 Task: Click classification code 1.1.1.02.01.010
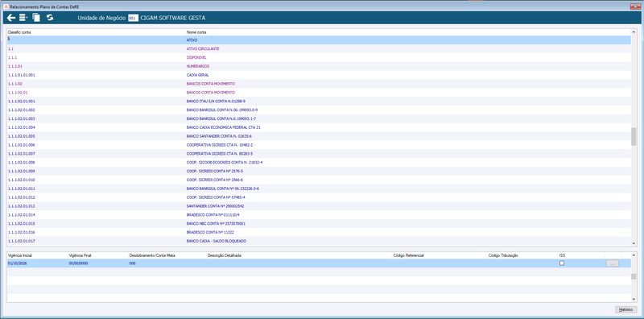(22, 180)
